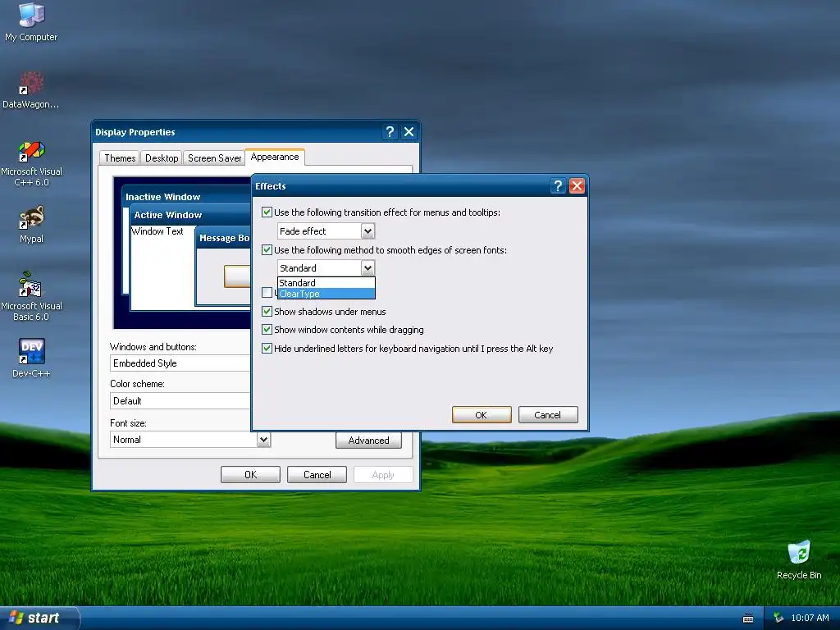This screenshot has width=840, height=630.
Task: Click the Advanced button in Display Properties
Action: click(x=368, y=441)
